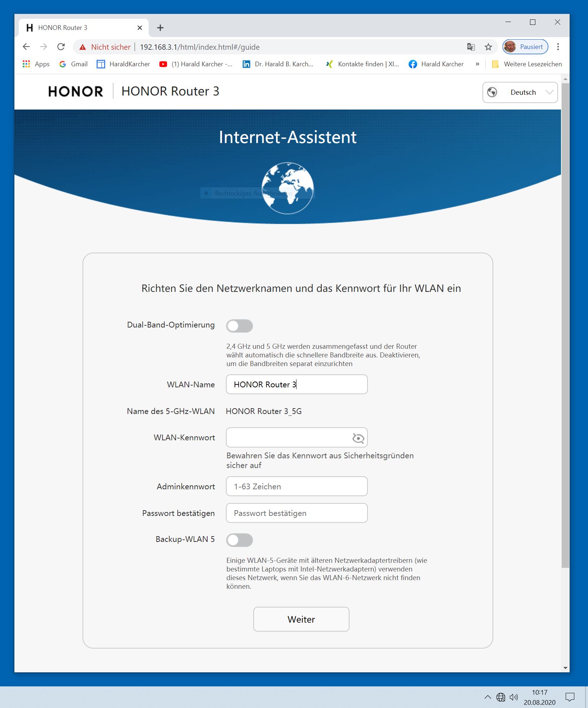The image size is (588, 708).
Task: Open the Gmail bookmark
Action: click(73, 64)
